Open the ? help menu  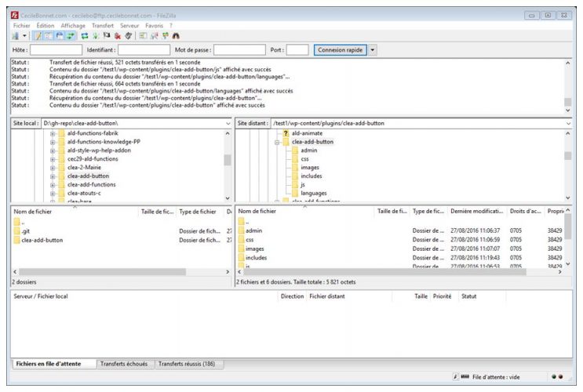171,26
